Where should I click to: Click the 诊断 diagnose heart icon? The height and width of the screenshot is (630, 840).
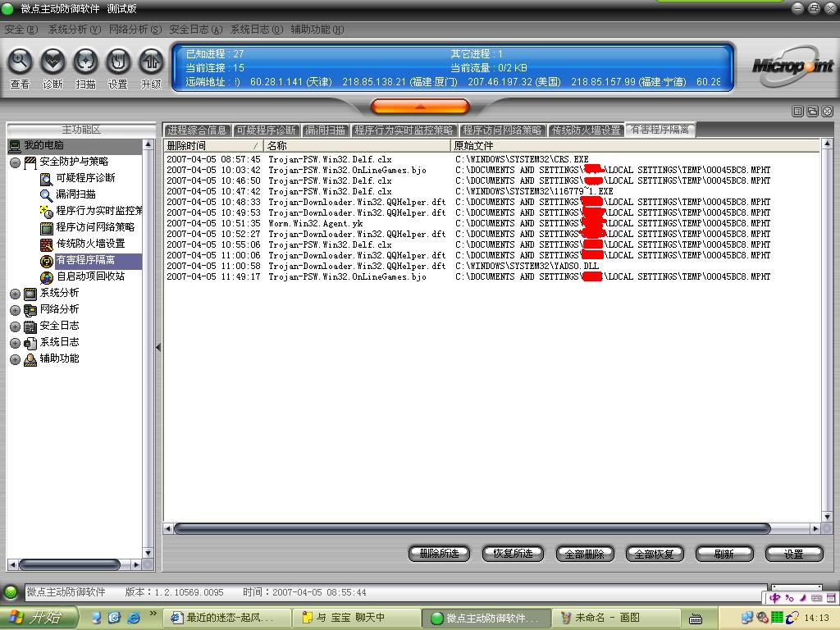coord(52,62)
